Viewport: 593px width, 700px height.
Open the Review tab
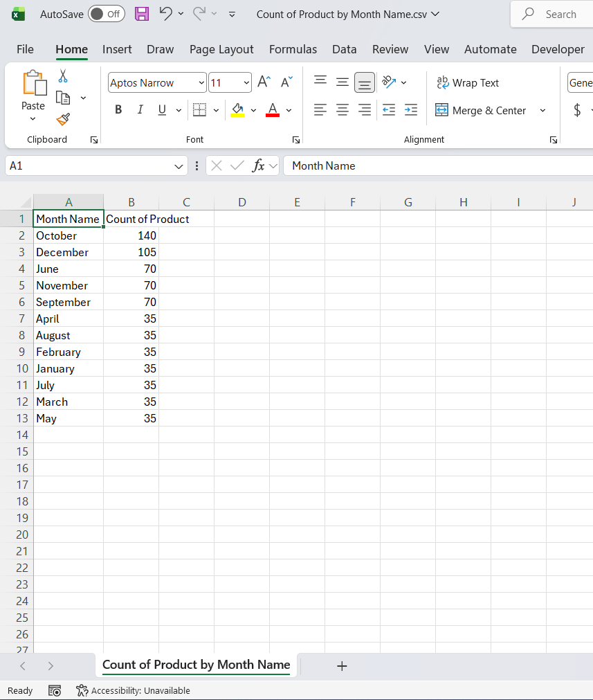tap(390, 49)
